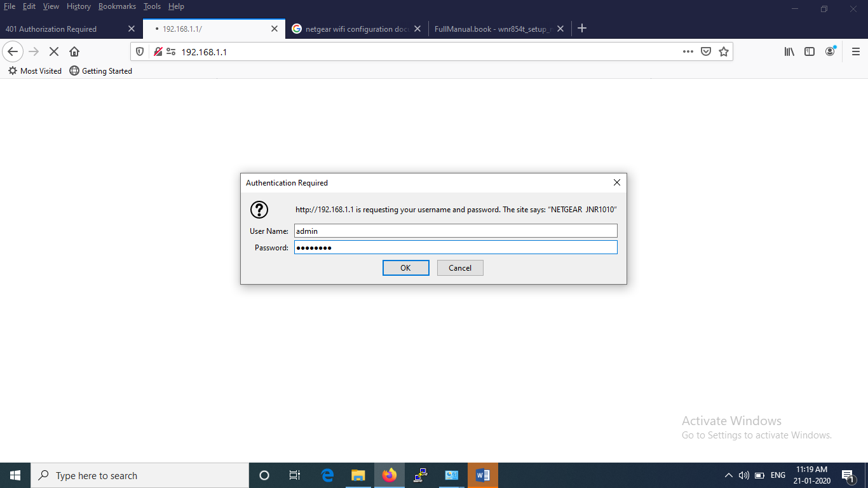Image resolution: width=868 pixels, height=488 pixels.
Task: Open the Firefox Account icon
Action: [x=830, y=51]
